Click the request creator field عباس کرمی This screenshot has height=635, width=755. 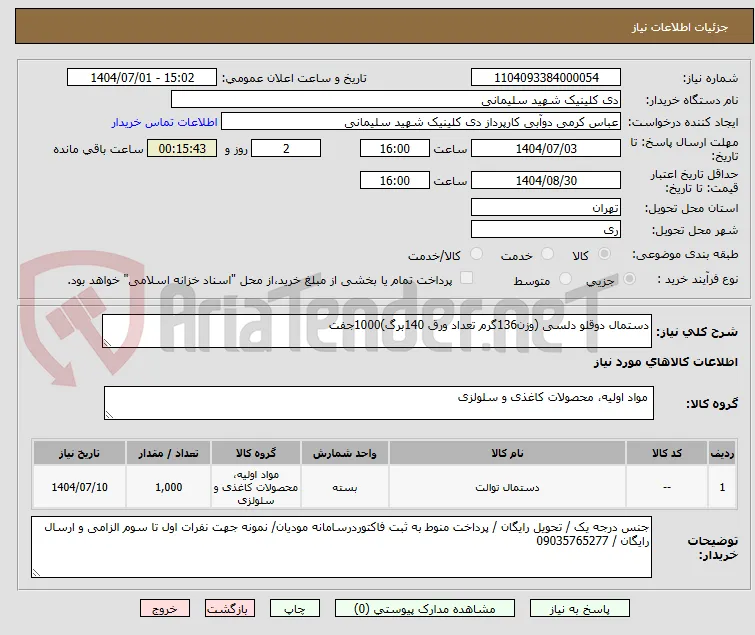pyautogui.click(x=421, y=122)
